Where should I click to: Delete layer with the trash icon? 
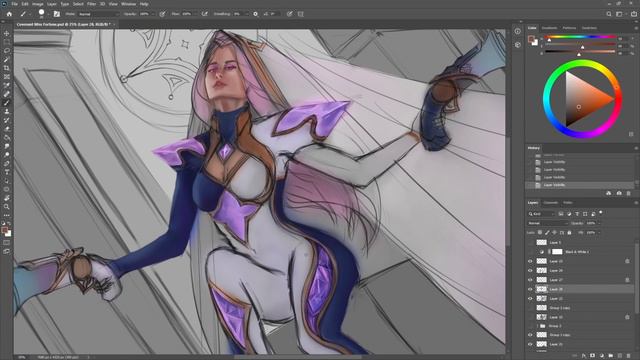point(629,356)
